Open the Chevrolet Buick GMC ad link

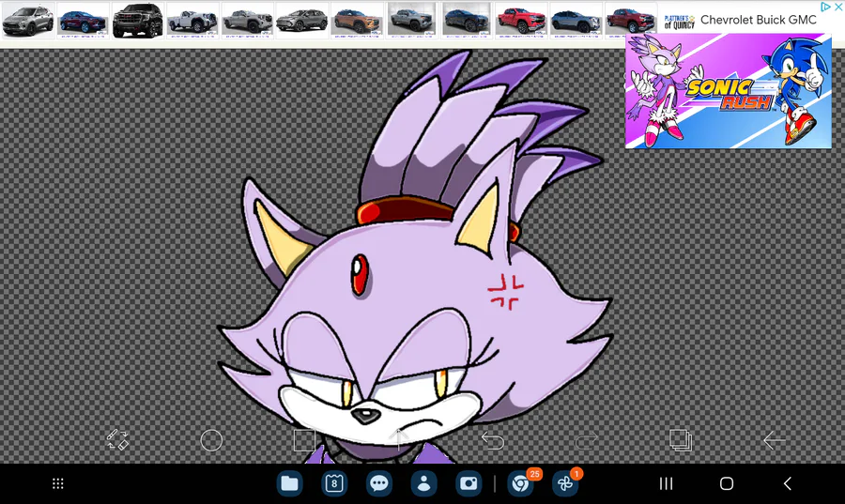759,20
